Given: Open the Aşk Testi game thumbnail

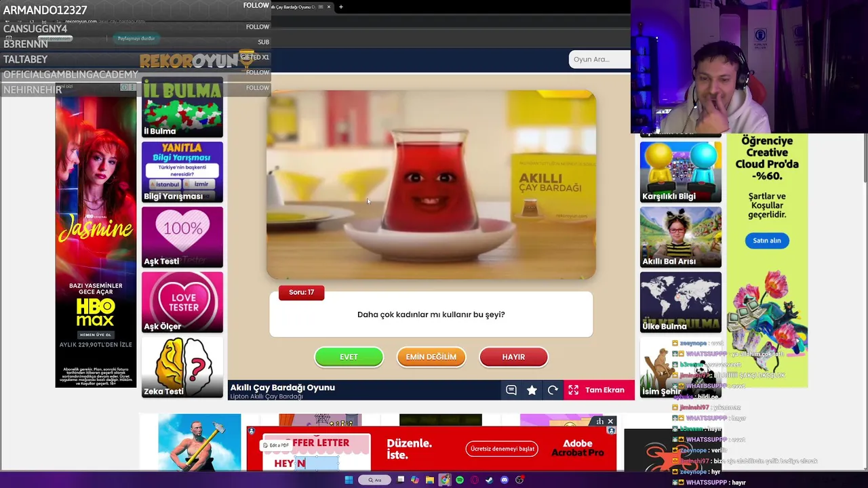Looking at the screenshot, I should (x=182, y=237).
